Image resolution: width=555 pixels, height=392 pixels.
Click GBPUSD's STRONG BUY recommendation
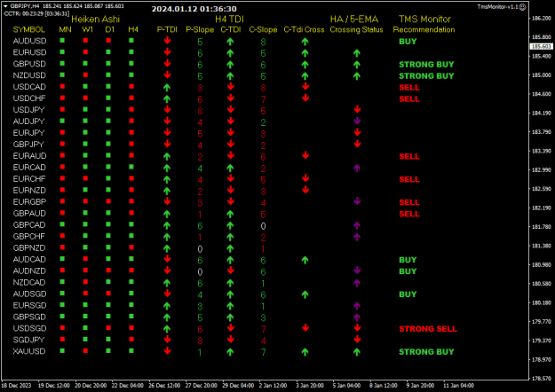(x=426, y=65)
